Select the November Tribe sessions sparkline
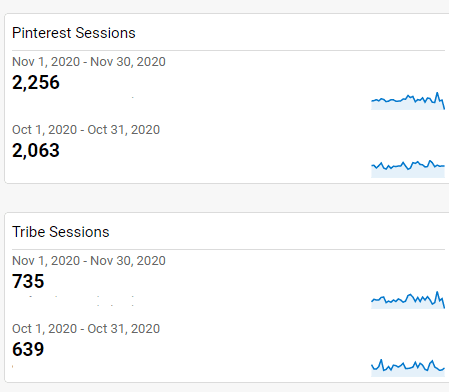This screenshot has width=449, height=392. [x=408, y=300]
